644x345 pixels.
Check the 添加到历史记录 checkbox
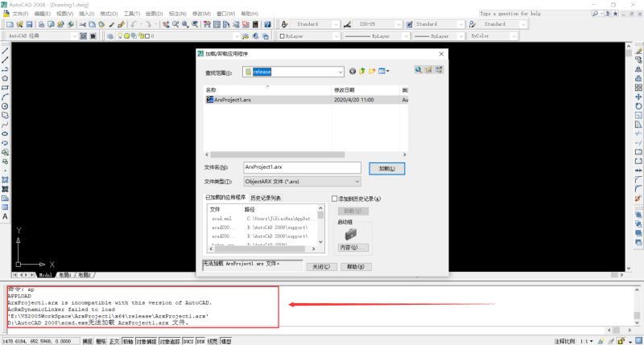click(334, 199)
